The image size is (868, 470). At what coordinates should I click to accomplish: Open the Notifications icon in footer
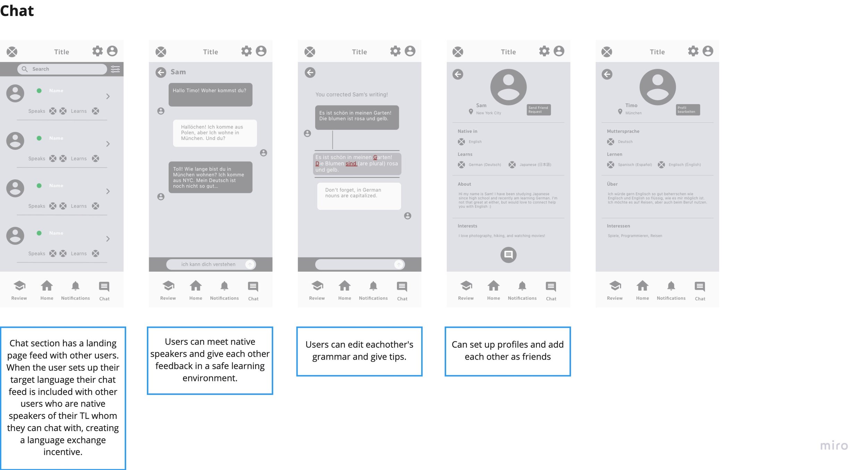75,288
